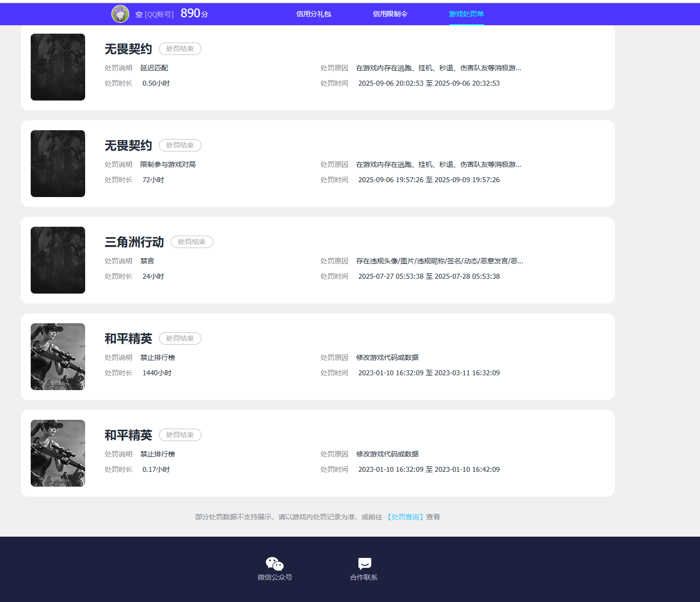Click the username 空 [QQ账号]

coord(154,14)
